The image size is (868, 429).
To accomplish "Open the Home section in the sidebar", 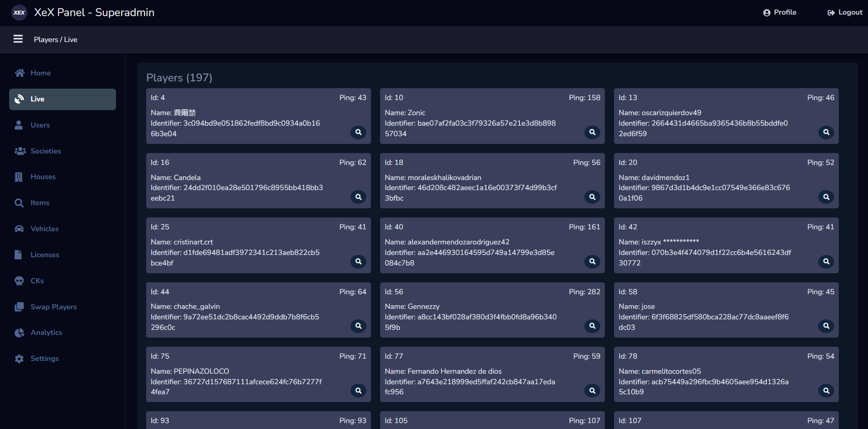I will (40, 73).
